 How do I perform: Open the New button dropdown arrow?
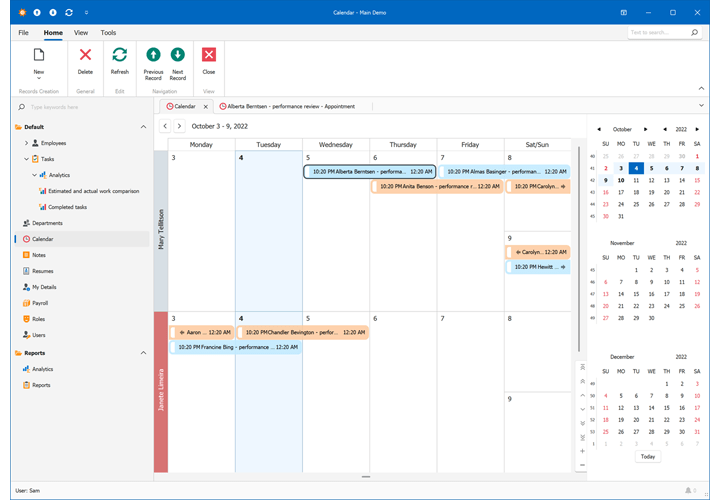pos(39,79)
